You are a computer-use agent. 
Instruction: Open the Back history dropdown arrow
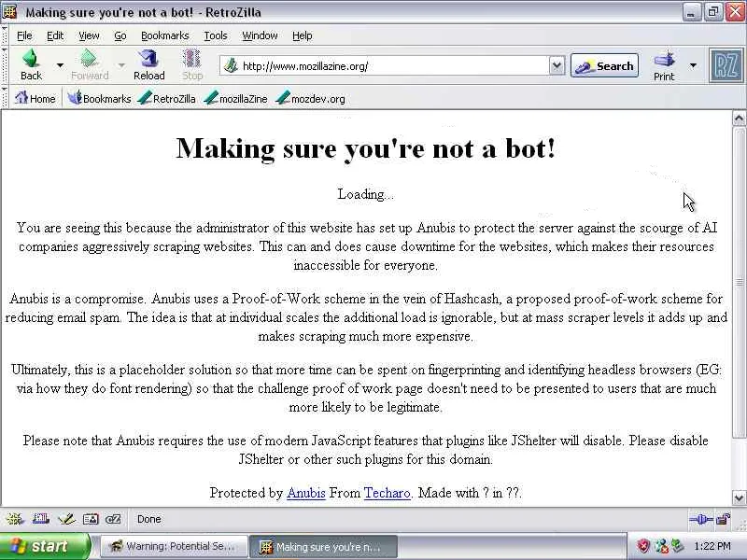(60, 64)
